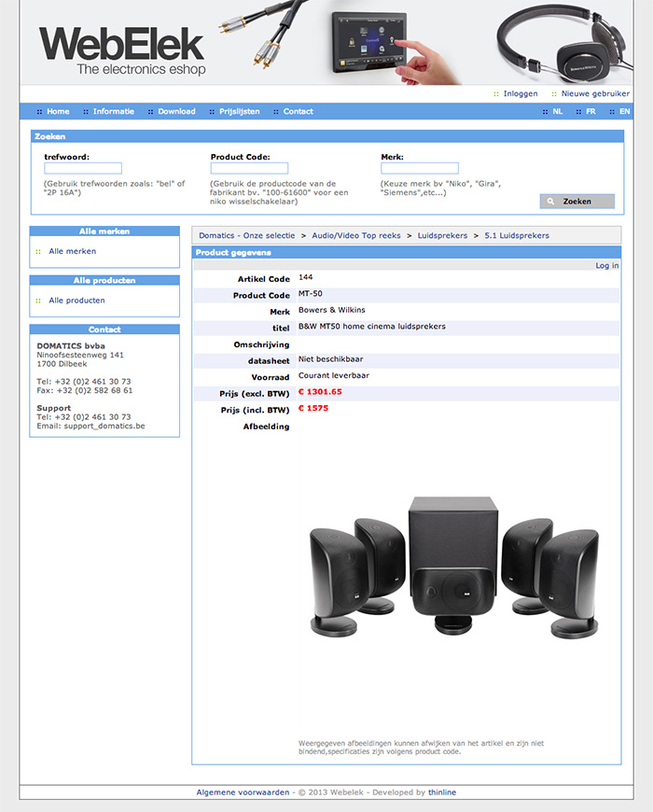Focus the Product Code input field
Screen dimensions: 653x812
pos(249,168)
